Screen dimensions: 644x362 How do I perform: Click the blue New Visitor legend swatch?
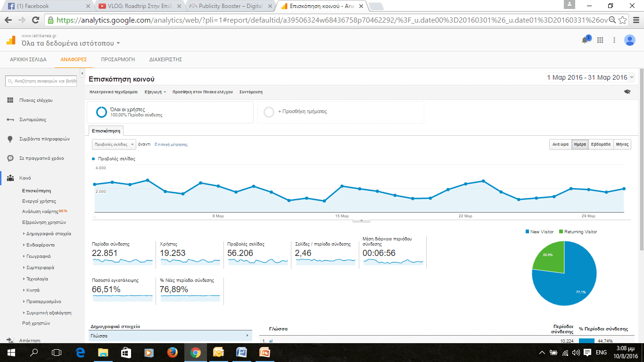(x=527, y=231)
